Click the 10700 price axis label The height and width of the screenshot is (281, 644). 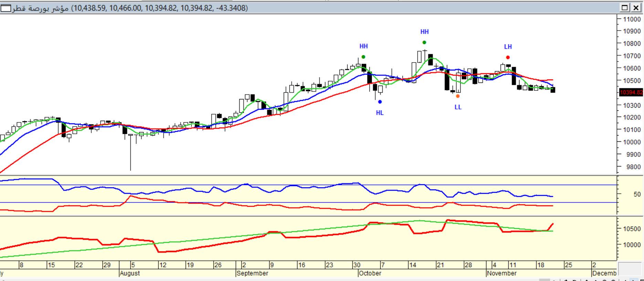pos(632,56)
